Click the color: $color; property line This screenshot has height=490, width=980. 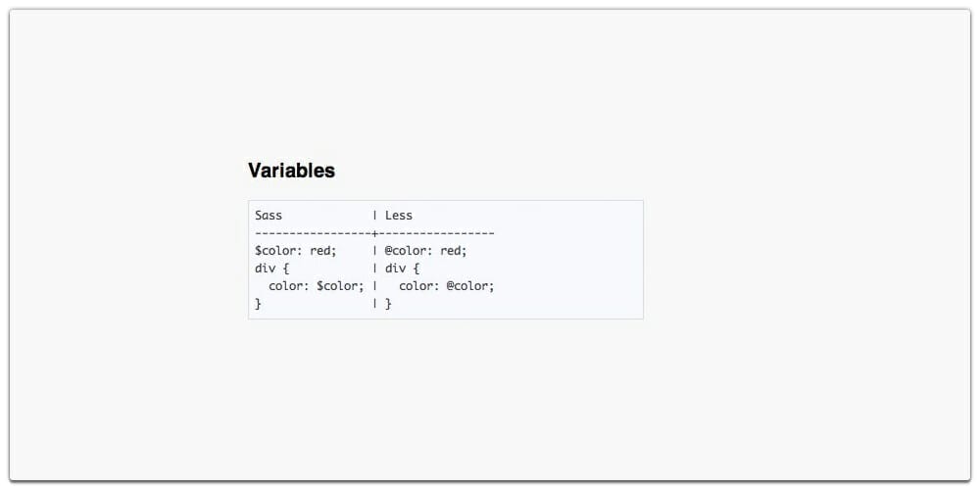click(317, 286)
